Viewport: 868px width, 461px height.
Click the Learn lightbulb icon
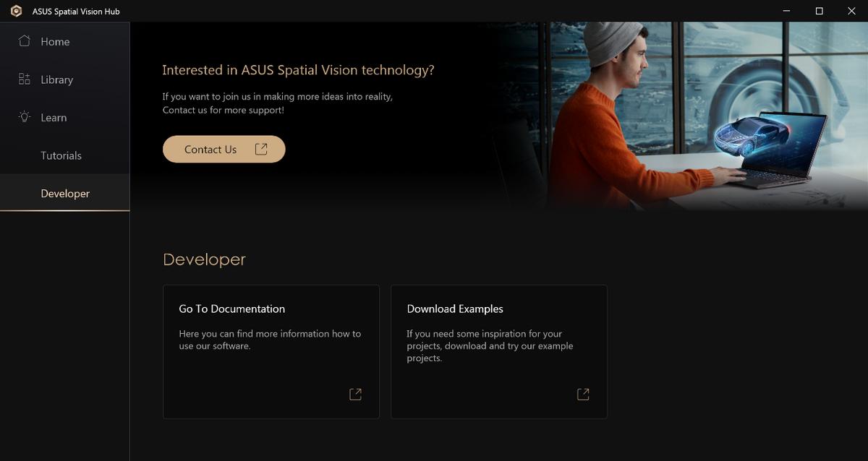coord(25,117)
